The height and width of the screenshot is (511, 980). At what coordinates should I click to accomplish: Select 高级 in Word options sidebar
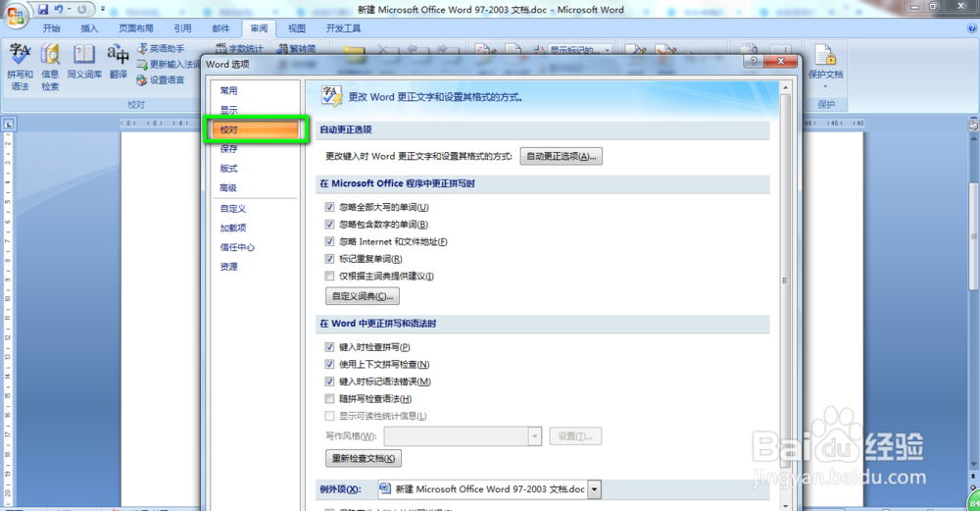coord(255,187)
